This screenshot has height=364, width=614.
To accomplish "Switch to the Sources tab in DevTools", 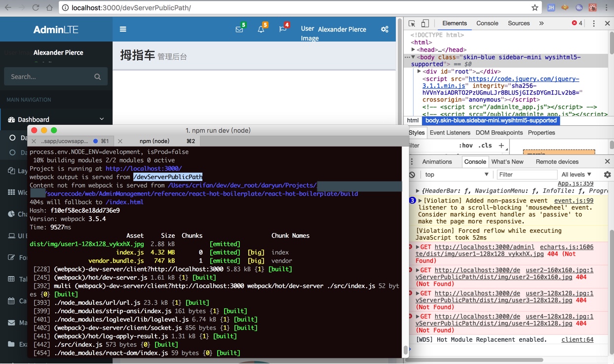I will (518, 23).
